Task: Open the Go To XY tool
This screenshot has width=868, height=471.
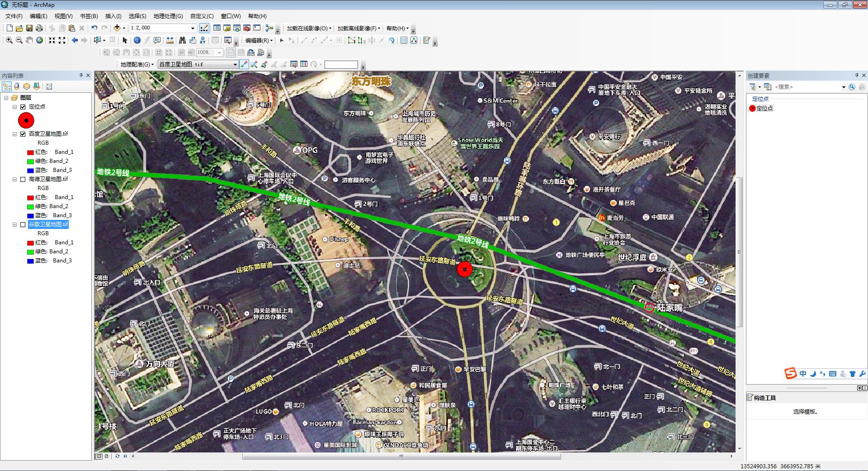Action: pyautogui.click(x=203, y=40)
